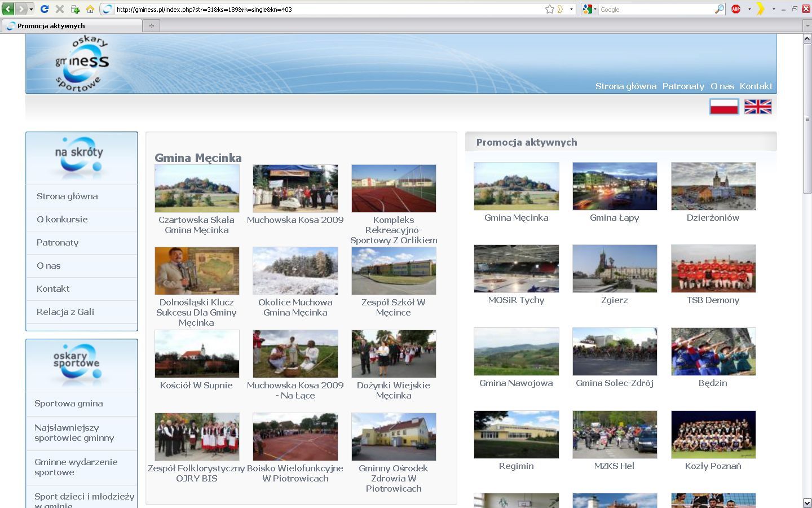
Task: Click the stop loading X icon
Action: click(59, 9)
